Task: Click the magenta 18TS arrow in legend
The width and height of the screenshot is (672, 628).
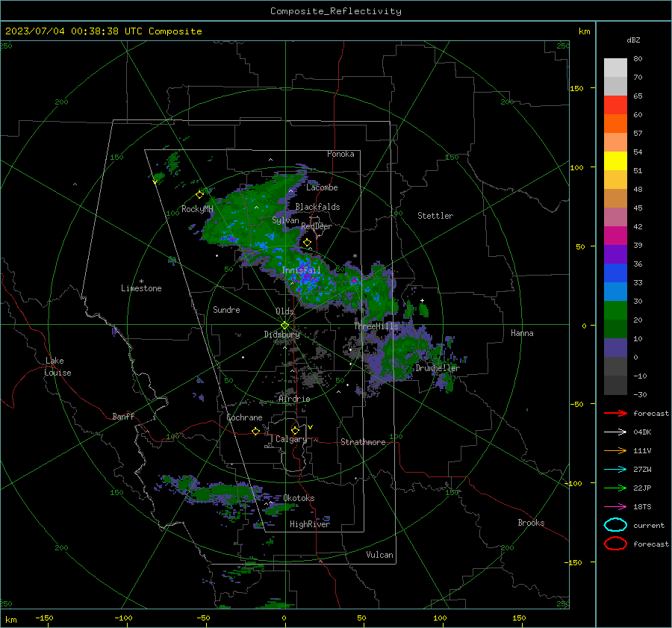Action: tap(615, 507)
